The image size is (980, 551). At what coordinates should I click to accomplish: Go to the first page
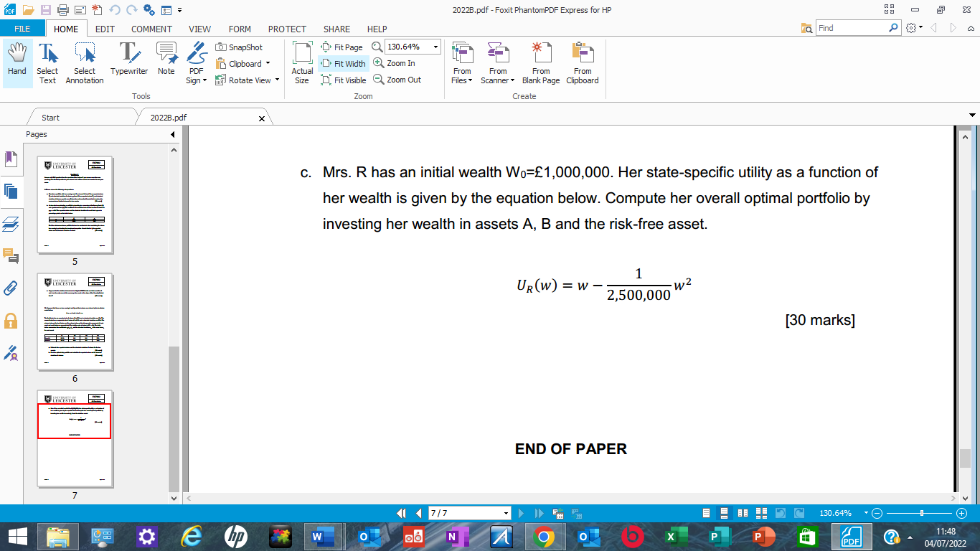[402, 513]
